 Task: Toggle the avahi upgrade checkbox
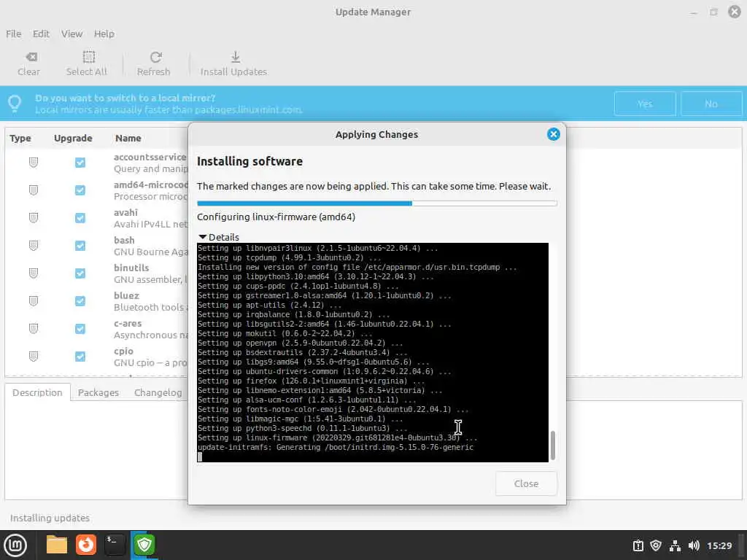pos(80,217)
